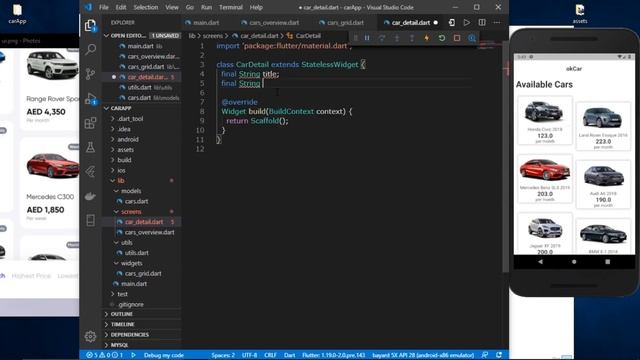Click the Debug my code status item
This screenshot has height=360, width=640.
click(164, 355)
